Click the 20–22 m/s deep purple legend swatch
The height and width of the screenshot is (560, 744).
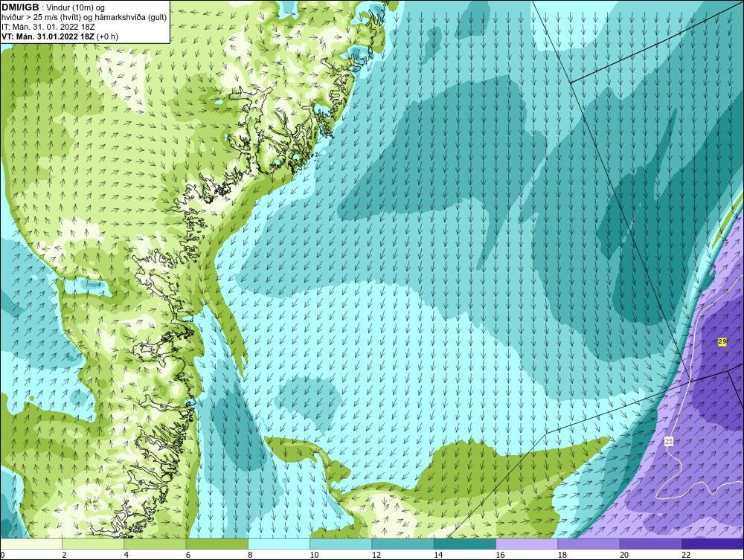[x=650, y=544]
